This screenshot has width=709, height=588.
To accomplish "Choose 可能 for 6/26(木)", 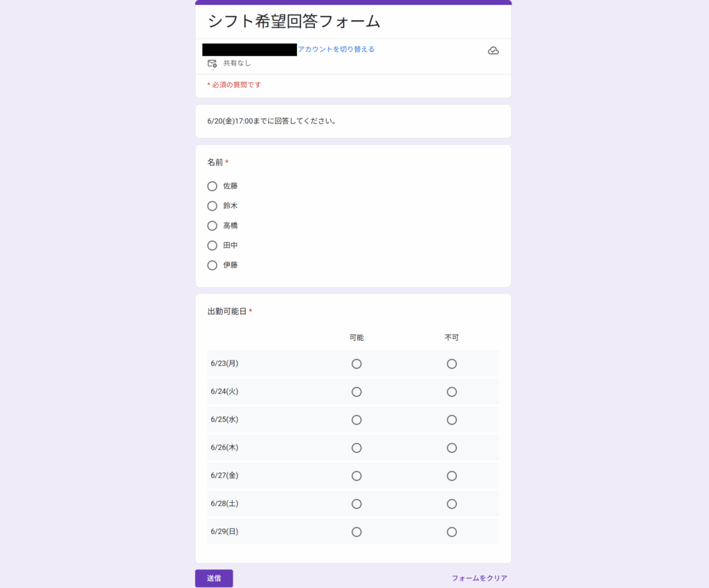I will 357,448.
